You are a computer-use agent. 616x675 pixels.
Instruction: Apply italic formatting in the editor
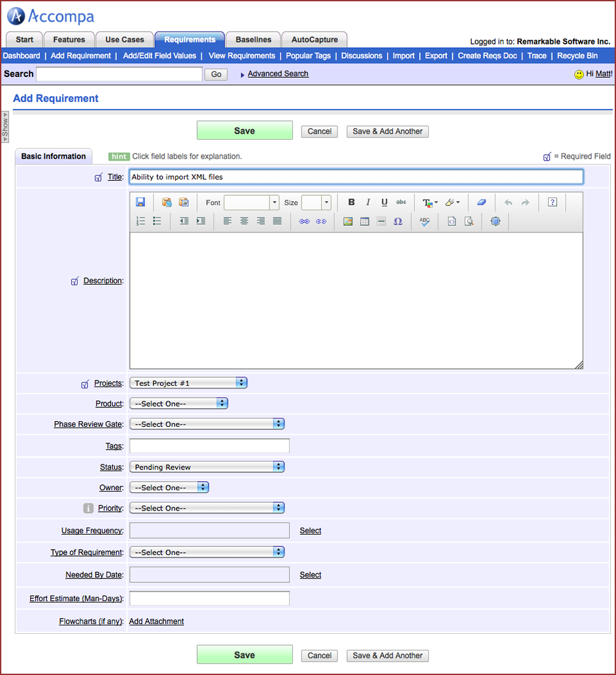coord(368,202)
